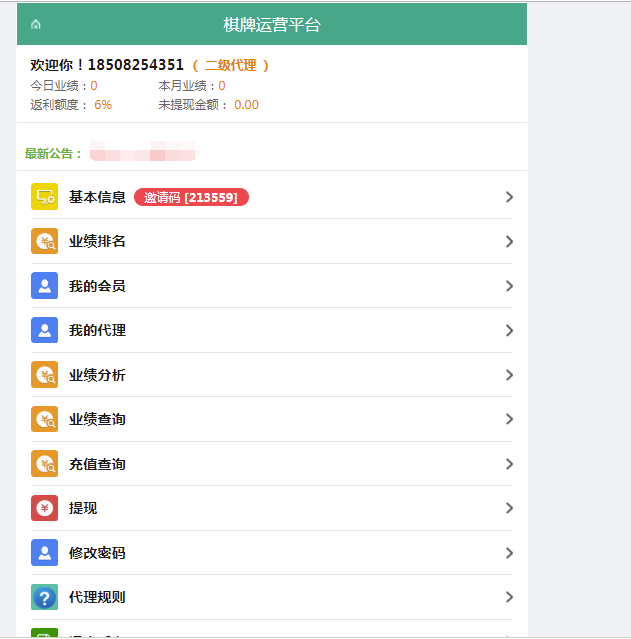This screenshot has width=631, height=639.
Task: Click the orange 业绩分析 icon
Action: tap(44, 375)
